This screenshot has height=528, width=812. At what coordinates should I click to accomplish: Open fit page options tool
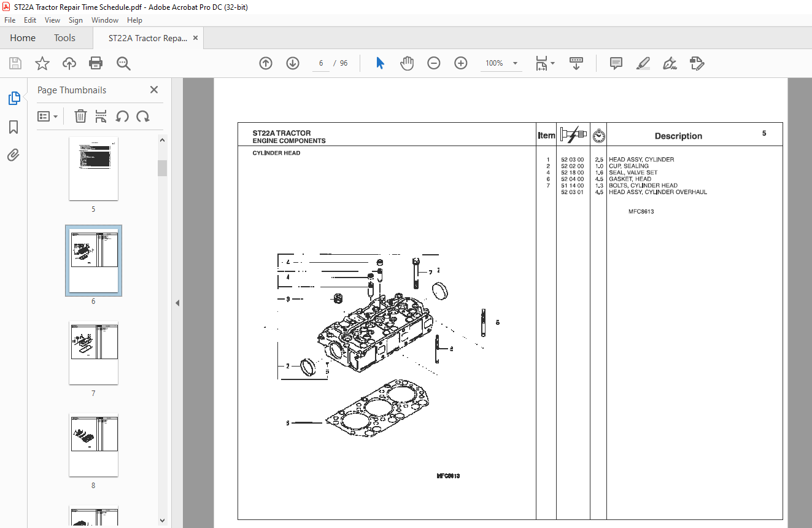click(544, 63)
